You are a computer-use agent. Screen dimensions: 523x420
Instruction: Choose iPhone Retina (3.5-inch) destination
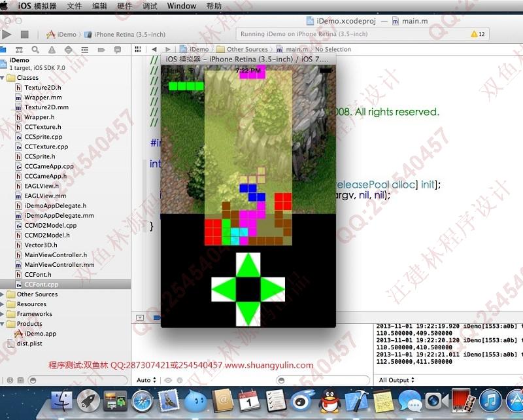pos(125,35)
